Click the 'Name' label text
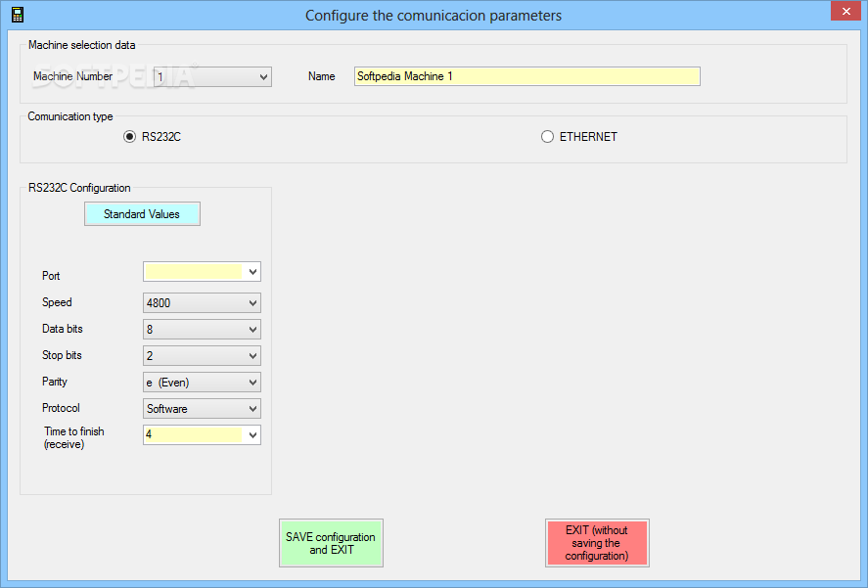 (322, 76)
